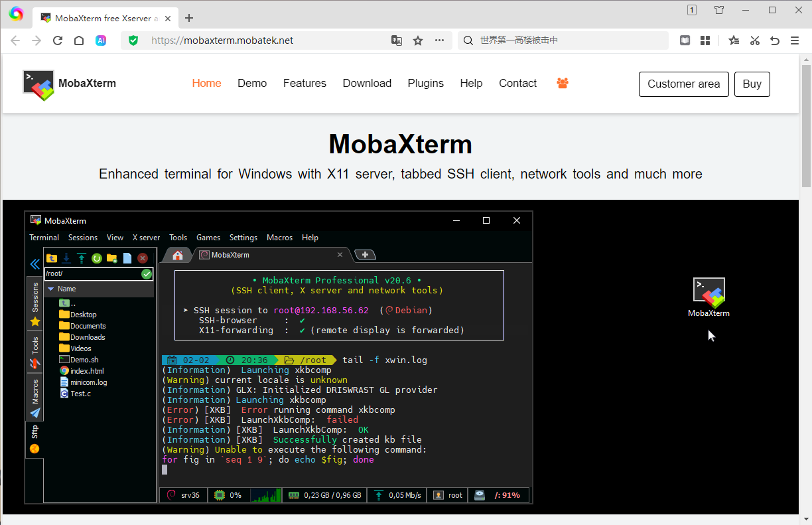
Task: Click the root user status item
Action: point(448,495)
